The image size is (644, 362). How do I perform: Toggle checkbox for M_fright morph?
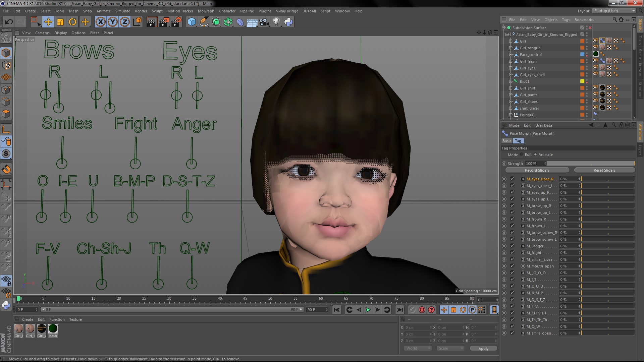(512, 252)
